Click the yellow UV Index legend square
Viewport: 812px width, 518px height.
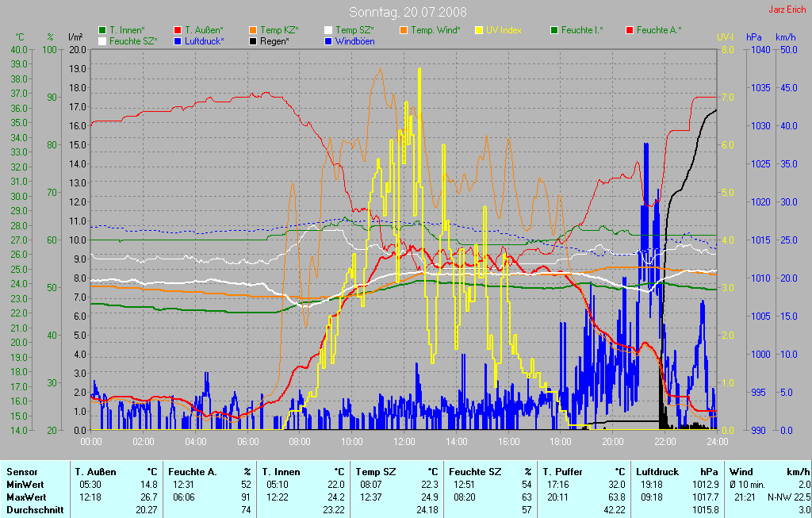click(479, 30)
